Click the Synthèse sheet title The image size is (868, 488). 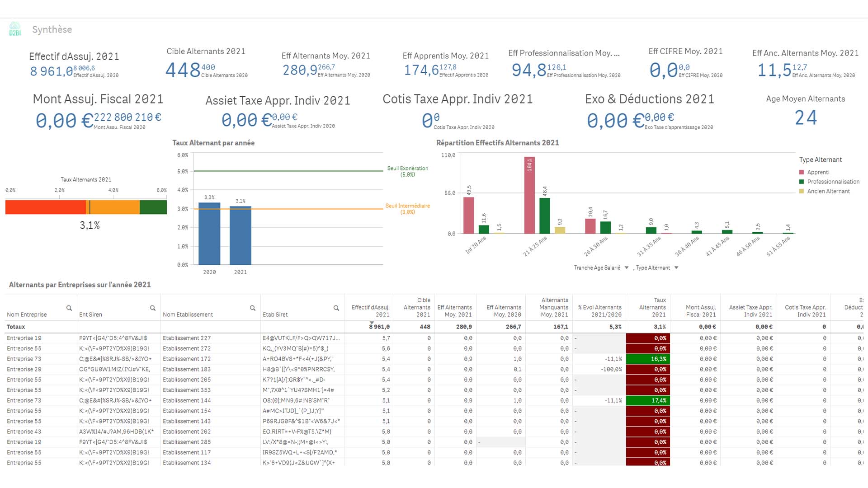tap(52, 29)
